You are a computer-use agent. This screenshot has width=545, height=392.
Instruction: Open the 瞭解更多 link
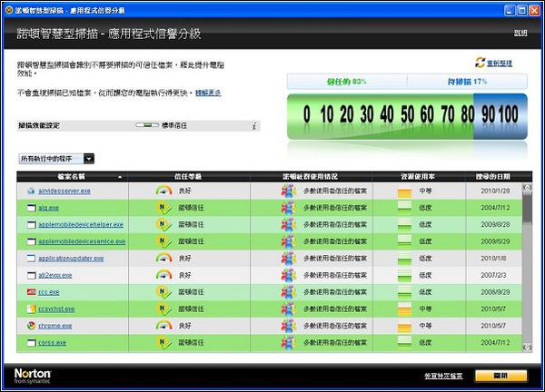click(208, 93)
